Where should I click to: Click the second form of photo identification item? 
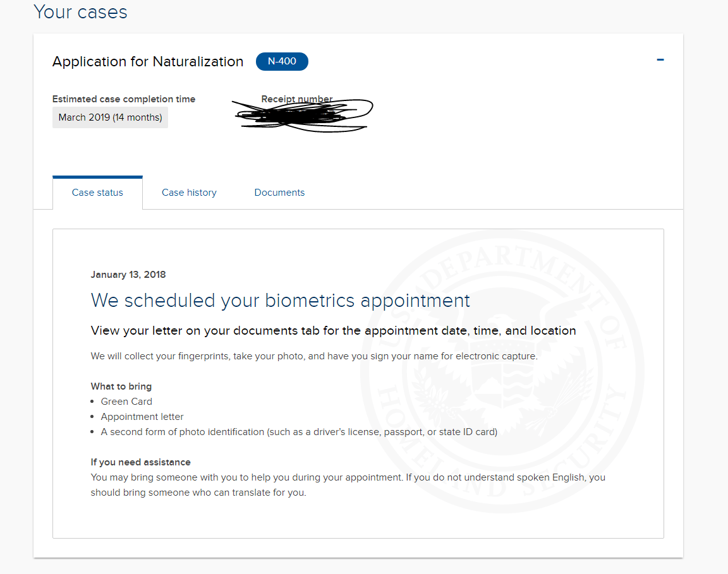pos(299,432)
